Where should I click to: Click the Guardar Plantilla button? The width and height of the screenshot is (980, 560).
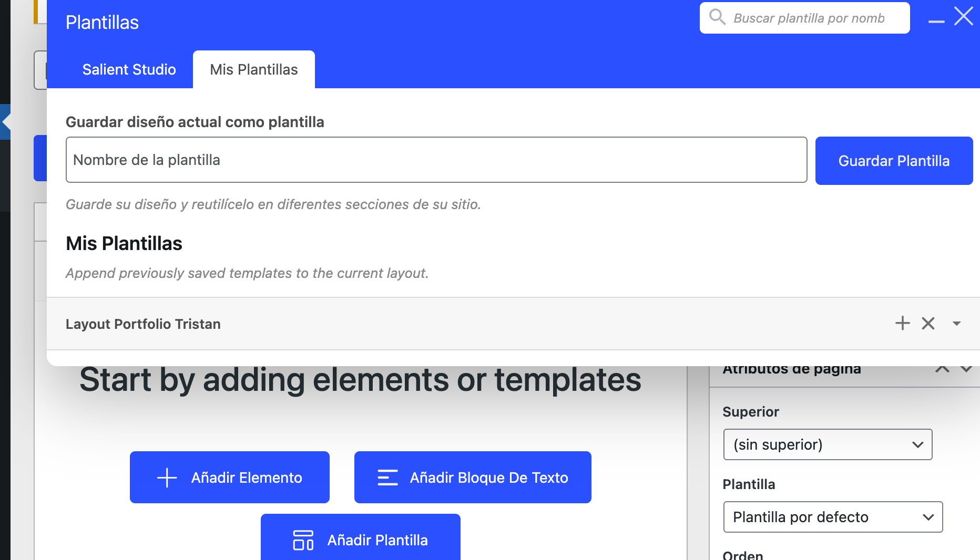(894, 161)
